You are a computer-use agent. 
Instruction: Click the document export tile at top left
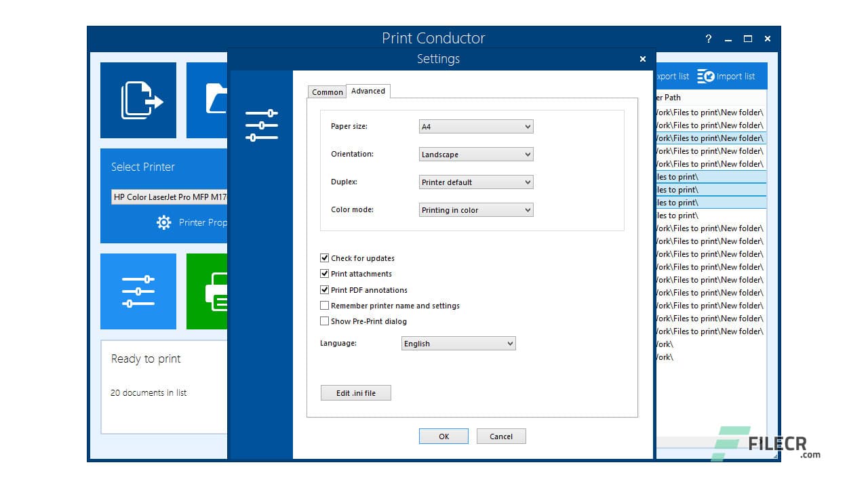[x=138, y=100]
